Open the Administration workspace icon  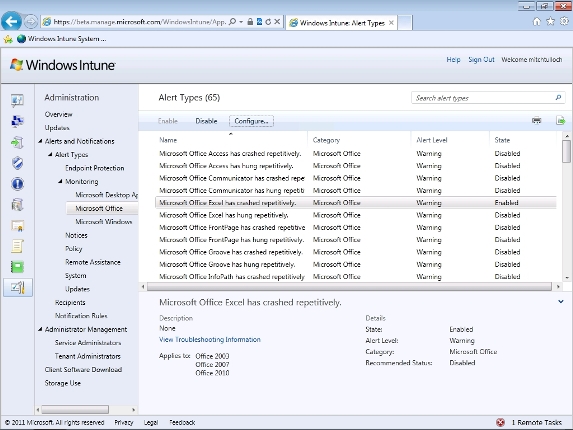17,288
